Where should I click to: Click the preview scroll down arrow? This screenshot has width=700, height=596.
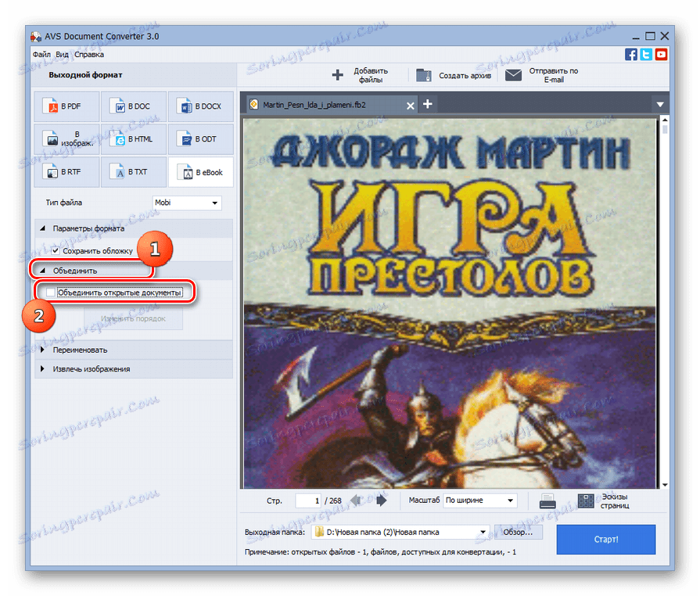point(665,485)
